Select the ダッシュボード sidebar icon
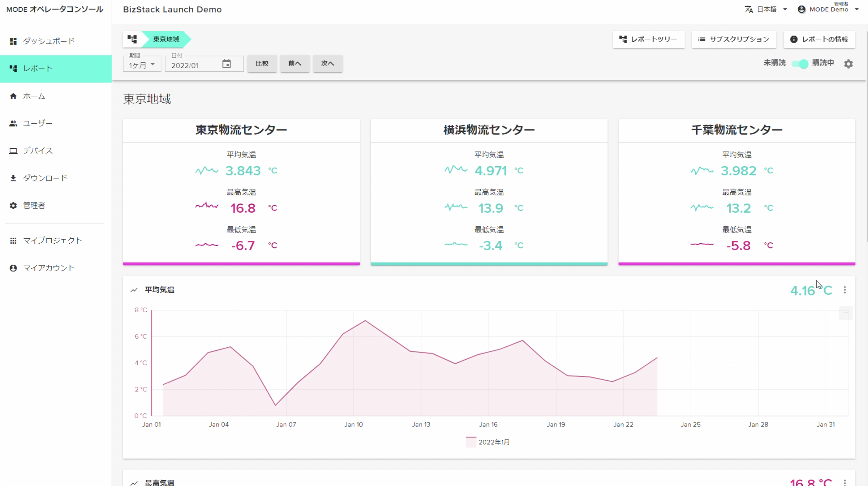The width and height of the screenshot is (868, 486). pos(13,41)
